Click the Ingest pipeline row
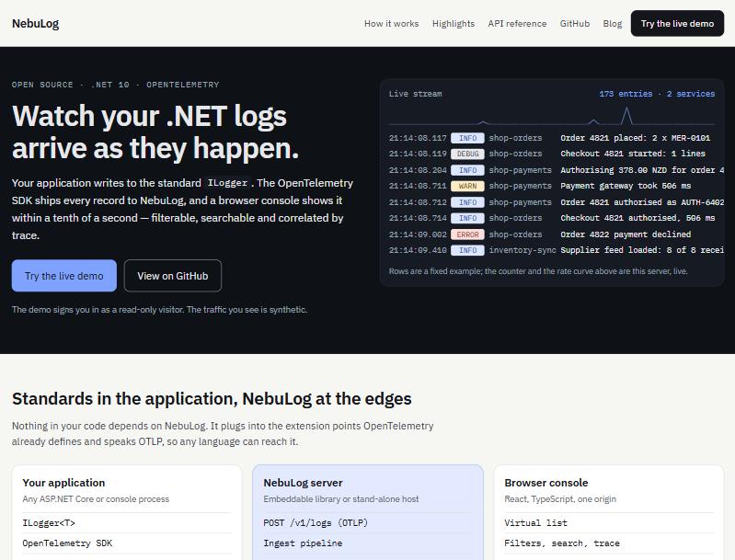The width and height of the screenshot is (735, 560). point(368,543)
